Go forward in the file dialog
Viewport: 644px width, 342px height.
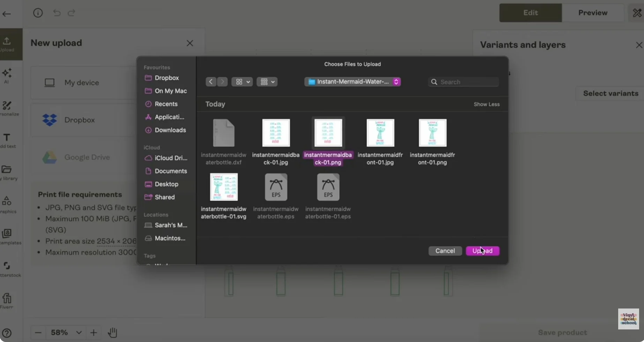222,82
